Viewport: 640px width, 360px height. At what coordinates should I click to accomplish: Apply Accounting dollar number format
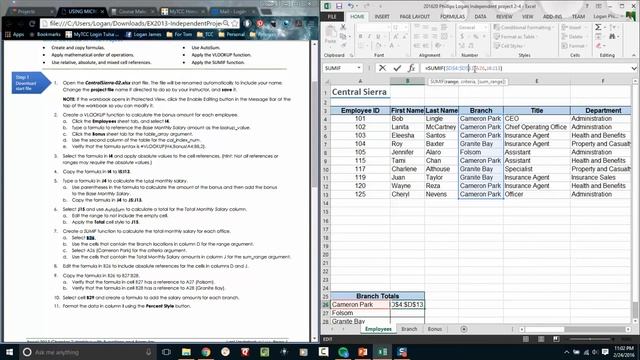[x=462, y=36]
